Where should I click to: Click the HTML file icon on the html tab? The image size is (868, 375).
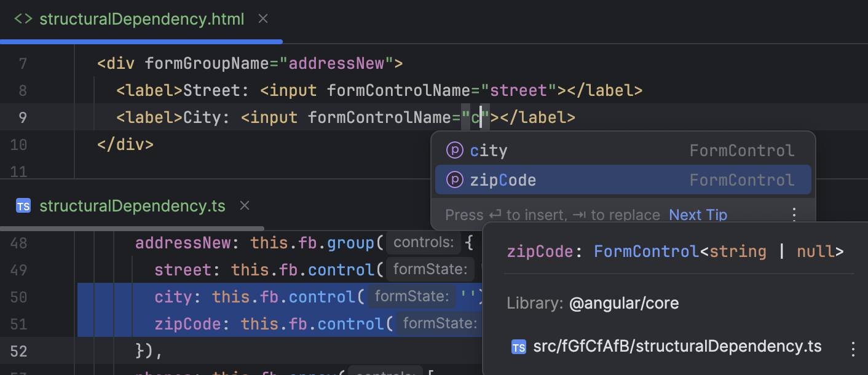pos(23,19)
